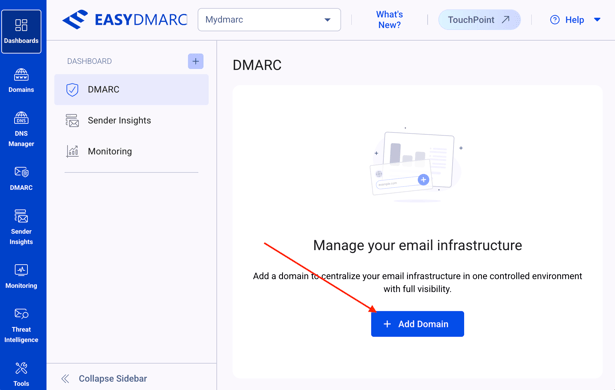Open Dashboards in the left rail
Viewport: 615px width, 390px height.
point(21,31)
